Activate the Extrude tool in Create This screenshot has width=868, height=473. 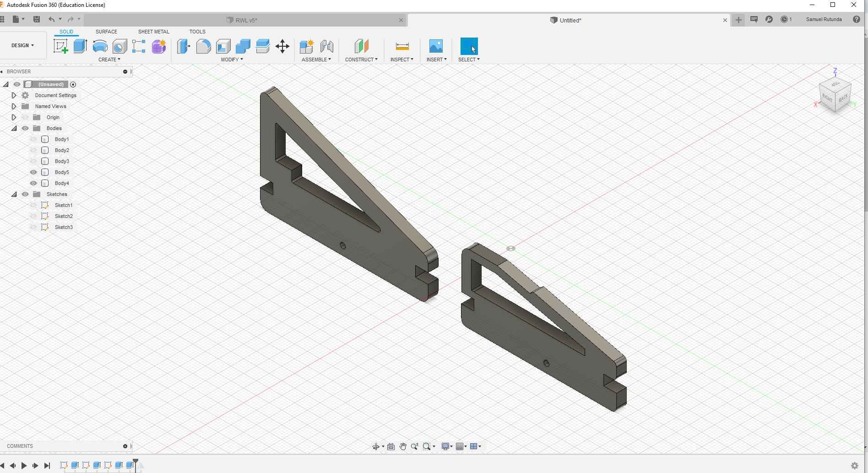(80, 46)
